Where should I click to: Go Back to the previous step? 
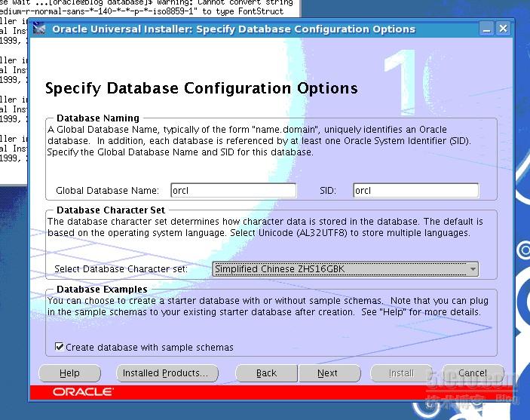(x=266, y=373)
